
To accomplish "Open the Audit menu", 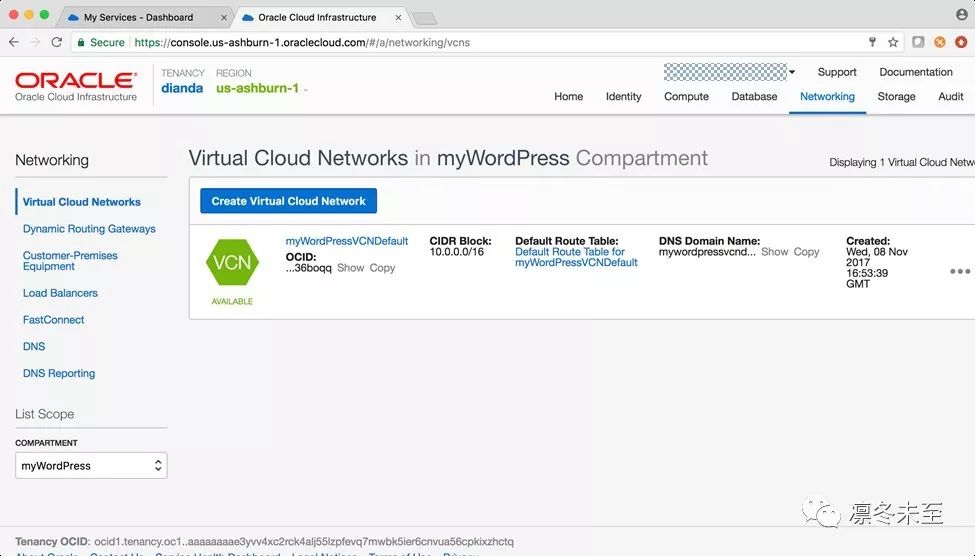I will (x=951, y=96).
